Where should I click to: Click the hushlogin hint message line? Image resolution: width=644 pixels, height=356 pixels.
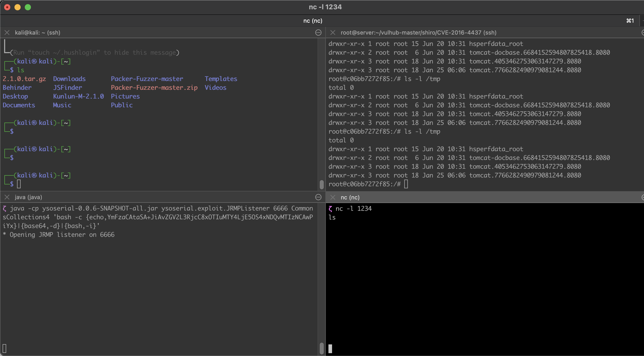click(95, 52)
